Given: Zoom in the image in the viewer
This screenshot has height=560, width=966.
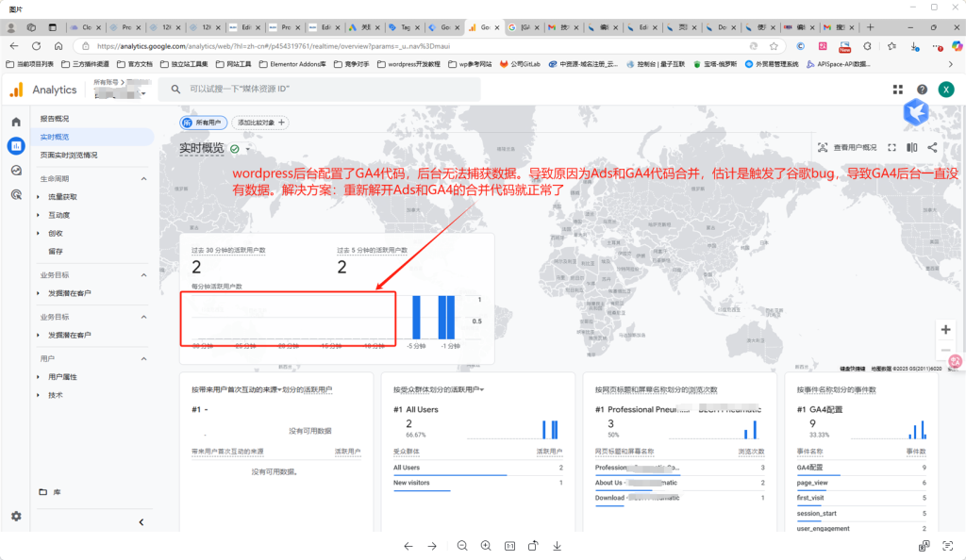Looking at the screenshot, I should coord(486,546).
